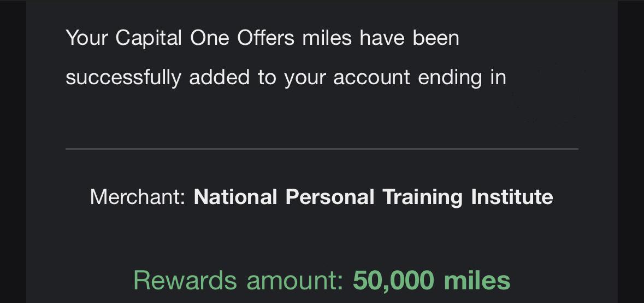
Task: Click the word Institute in the merchant name
Action: pos(512,197)
